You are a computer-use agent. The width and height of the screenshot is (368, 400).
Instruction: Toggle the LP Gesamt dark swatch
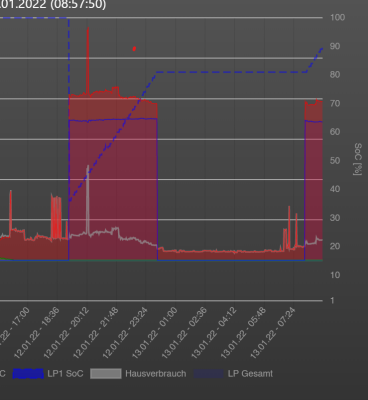[208, 374]
